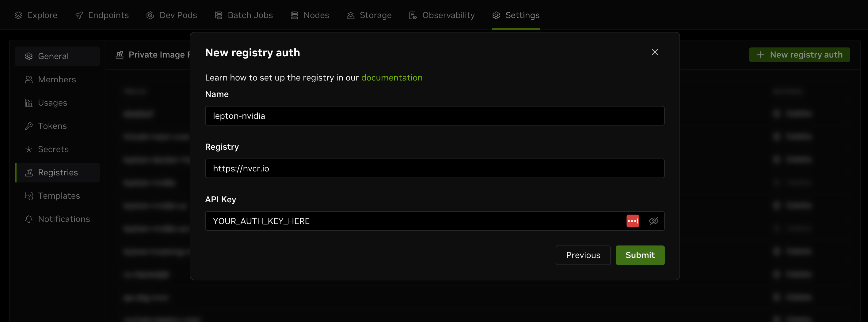Open Members in sidebar

click(57, 79)
